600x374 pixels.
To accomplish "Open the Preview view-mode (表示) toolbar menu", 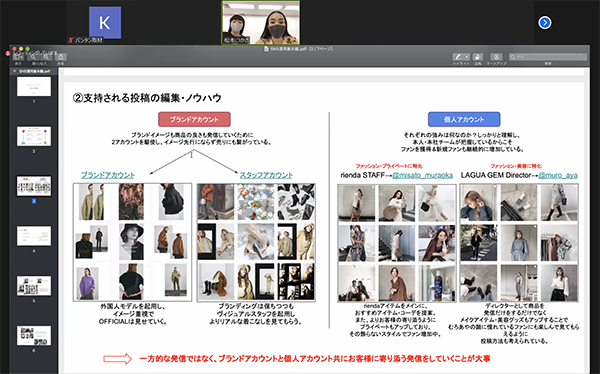I will tap(18, 57).
